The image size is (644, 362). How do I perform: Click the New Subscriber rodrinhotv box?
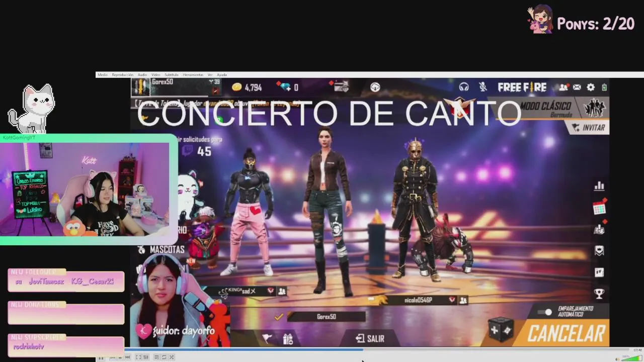tap(66, 346)
